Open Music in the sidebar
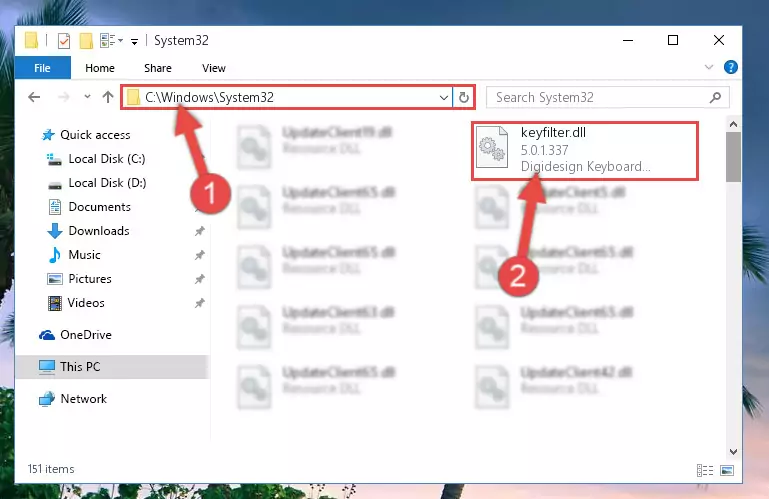This screenshot has width=769, height=499. pyautogui.click(x=84, y=255)
